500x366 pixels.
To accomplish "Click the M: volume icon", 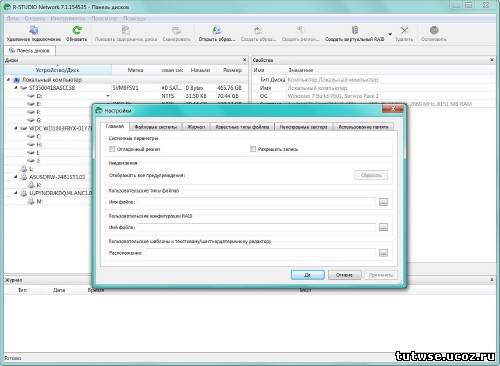I will [x=31, y=201].
